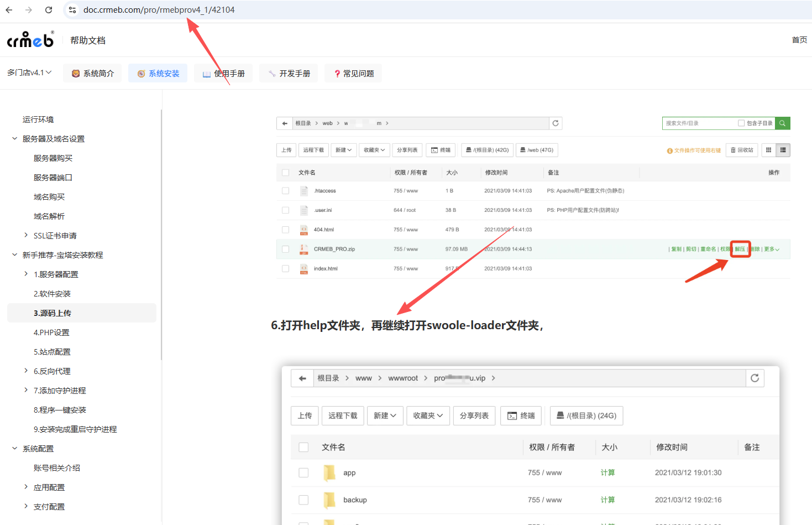Open the 使用手册 tab
This screenshot has width=812, height=525.
pyautogui.click(x=223, y=74)
